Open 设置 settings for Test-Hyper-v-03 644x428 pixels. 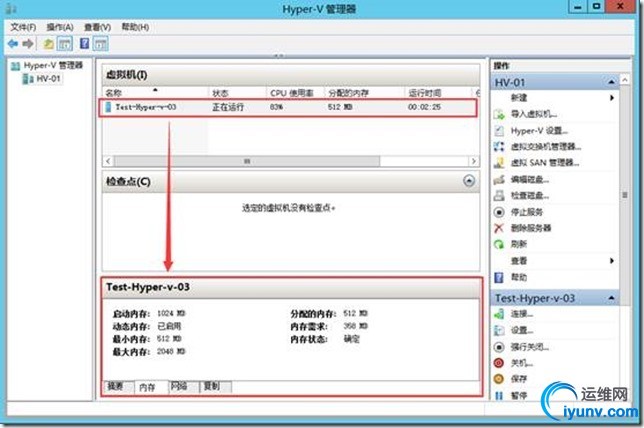522,330
